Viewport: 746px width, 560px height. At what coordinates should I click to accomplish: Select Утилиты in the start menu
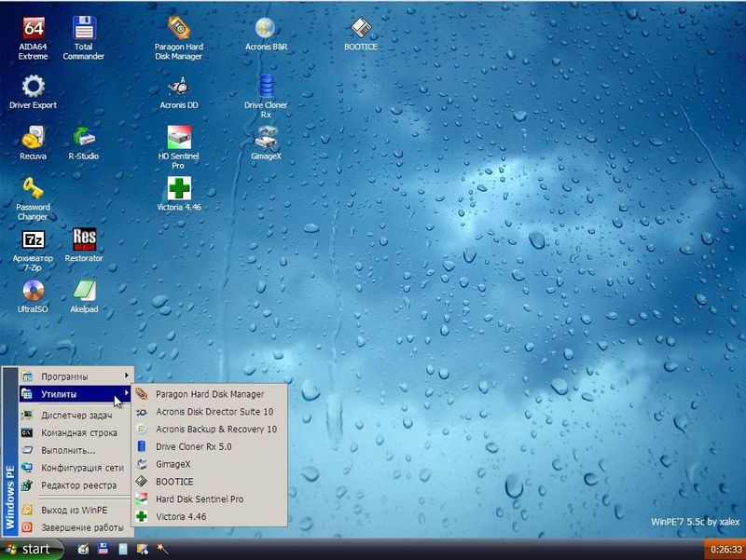pos(76,394)
